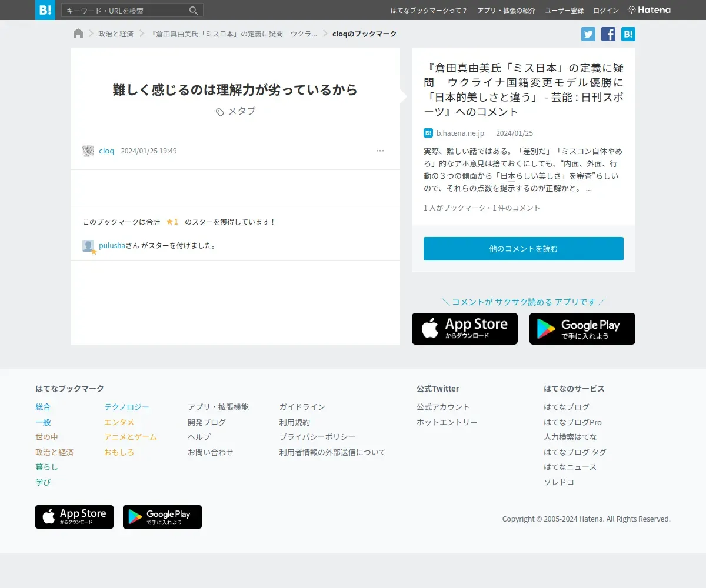
Task: Open footer 一般 category
Action: [43, 422]
